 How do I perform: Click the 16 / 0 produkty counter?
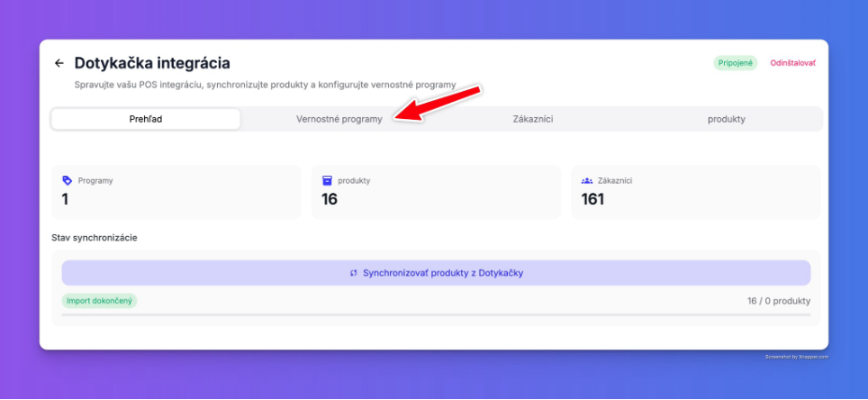click(x=779, y=301)
